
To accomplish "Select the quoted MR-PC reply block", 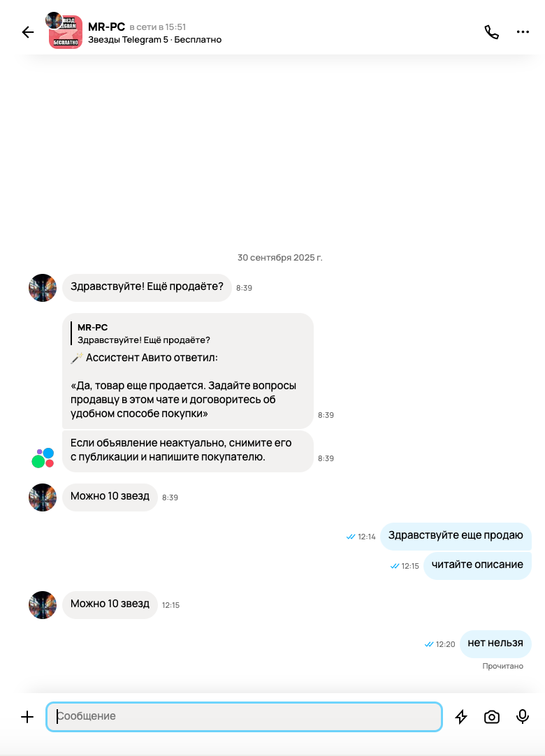I will (x=144, y=334).
